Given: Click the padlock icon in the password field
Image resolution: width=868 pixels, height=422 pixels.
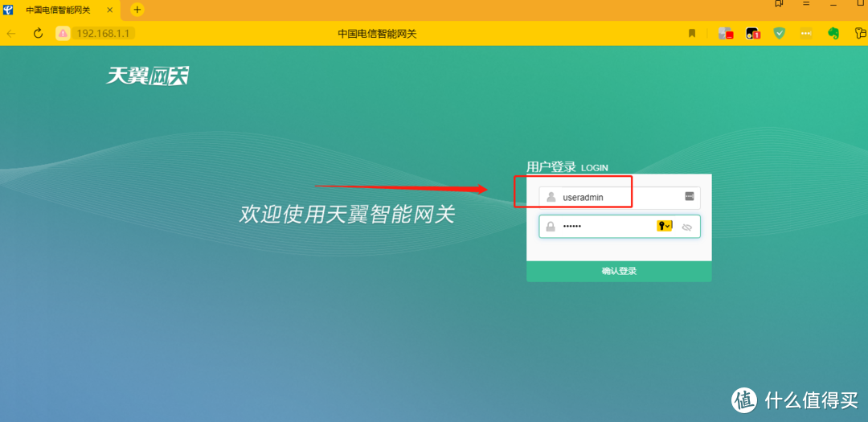Looking at the screenshot, I should pos(551,227).
